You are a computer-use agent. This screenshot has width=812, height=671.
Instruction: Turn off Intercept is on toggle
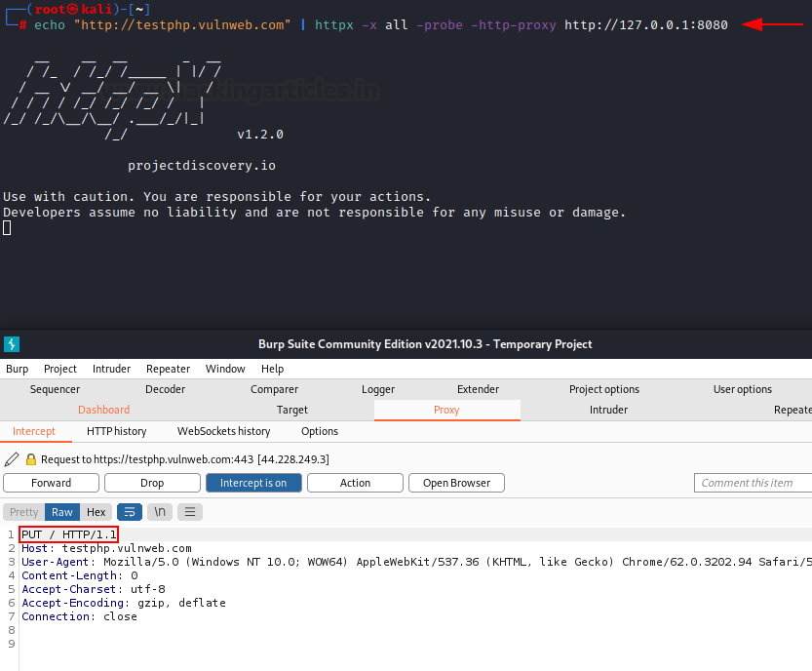tap(253, 483)
